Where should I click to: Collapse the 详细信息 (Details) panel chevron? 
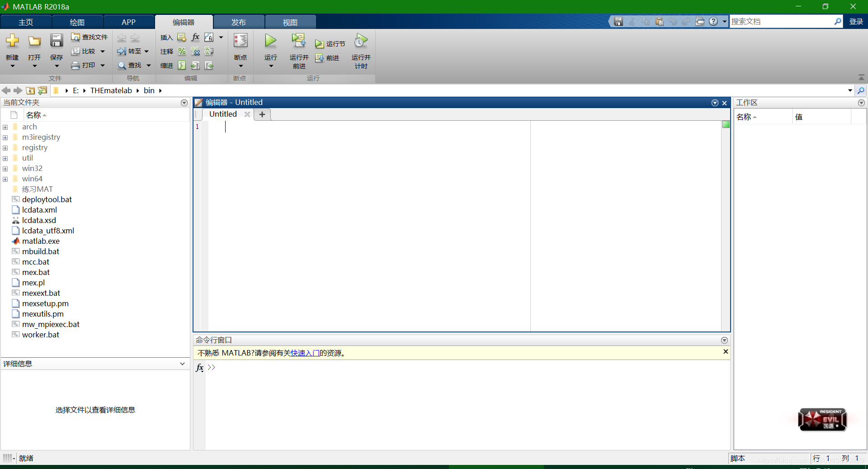182,364
